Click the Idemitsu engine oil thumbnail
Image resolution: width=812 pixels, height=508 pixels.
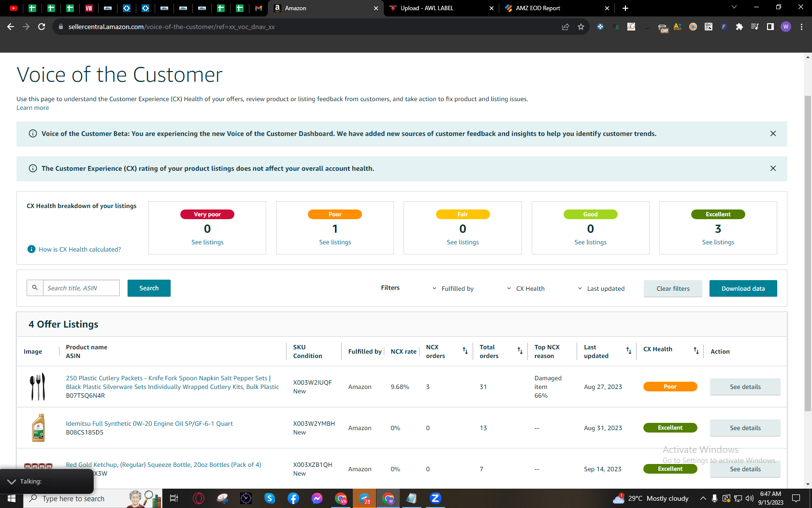pyautogui.click(x=38, y=428)
